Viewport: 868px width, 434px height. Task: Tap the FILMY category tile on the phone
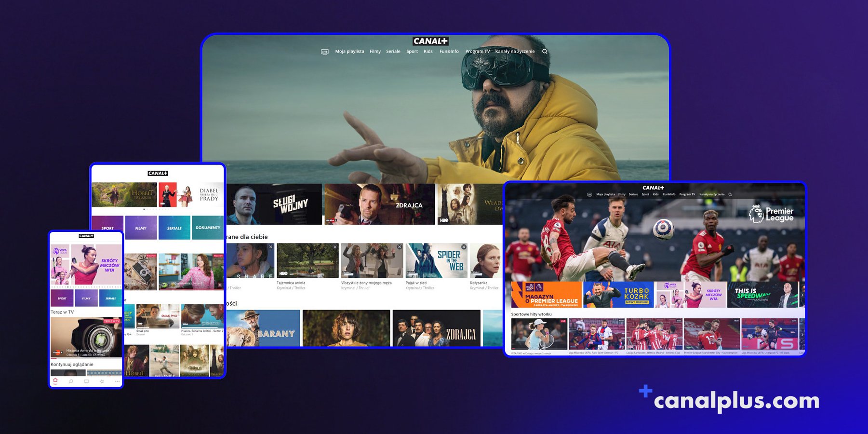[86, 298]
